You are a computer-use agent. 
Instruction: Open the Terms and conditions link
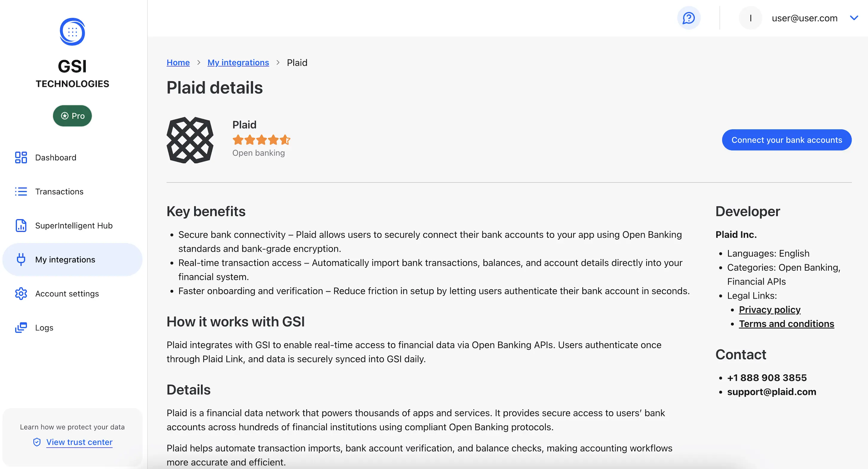click(x=786, y=324)
